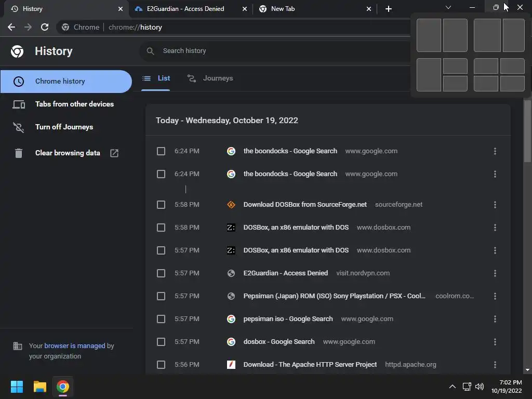Open the taskbar clock and date

[x=507, y=387]
